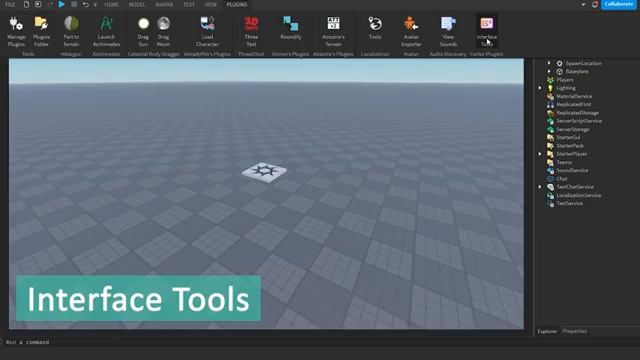Expand the SpawnLocation tree node
Image resolution: width=640 pixels, height=360 pixels.
(x=549, y=63)
